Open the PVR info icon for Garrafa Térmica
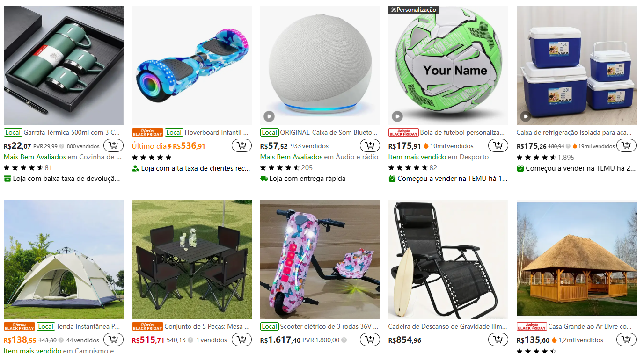 click(62, 146)
